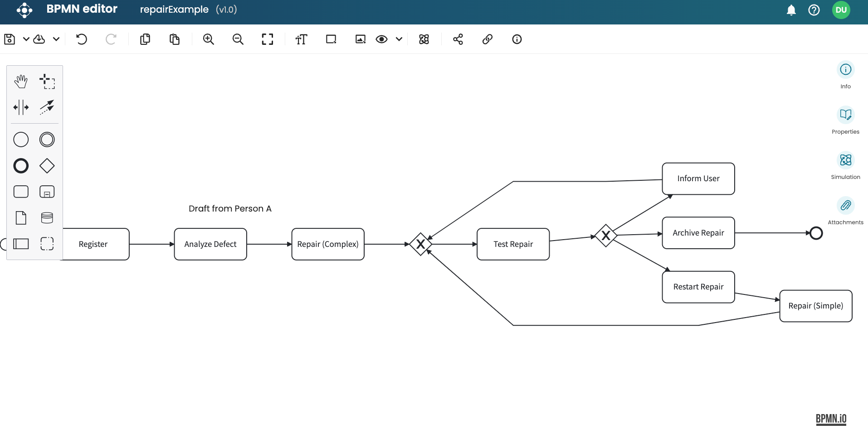Activate the lasso selection tool
Image resolution: width=868 pixels, height=434 pixels.
pyautogui.click(x=47, y=82)
